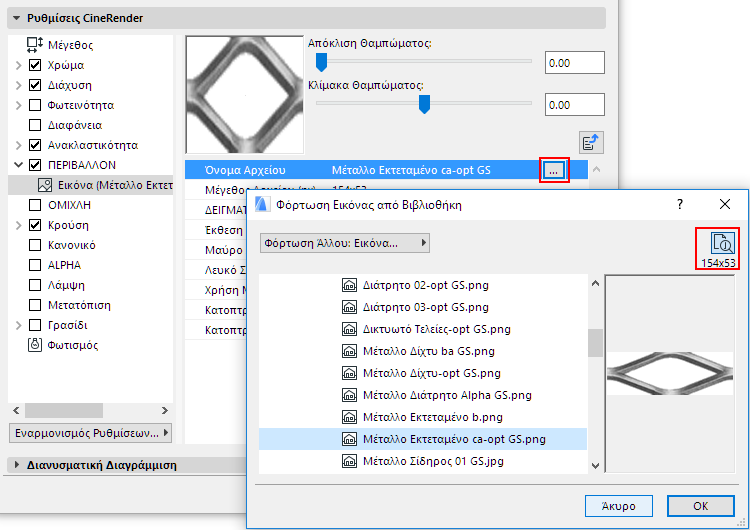Collapse the Ρυθμίσεις CineRender panel
The width and height of the screenshot is (750, 530).
[17, 18]
